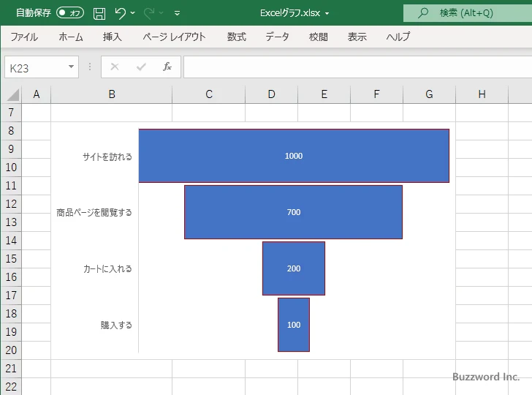Open the Redo history dropdown arrow
Viewport: 532px width, 395px height.
(161, 13)
